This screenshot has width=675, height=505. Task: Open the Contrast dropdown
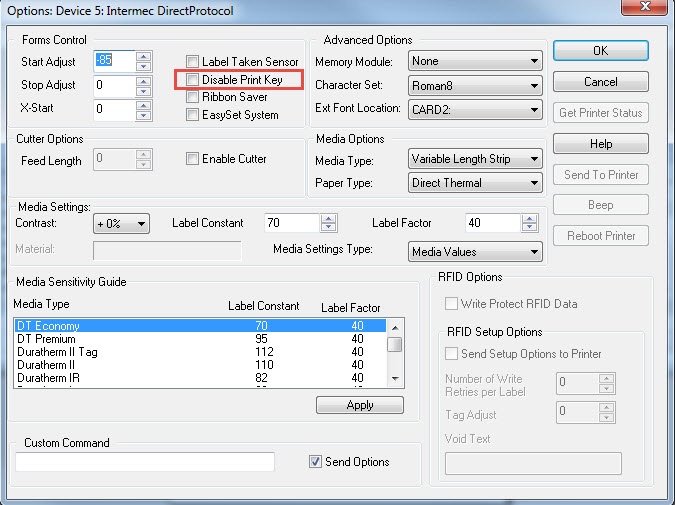tap(121, 224)
